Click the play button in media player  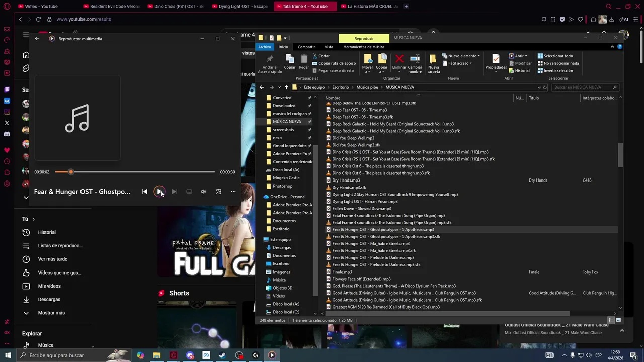pos(159,192)
